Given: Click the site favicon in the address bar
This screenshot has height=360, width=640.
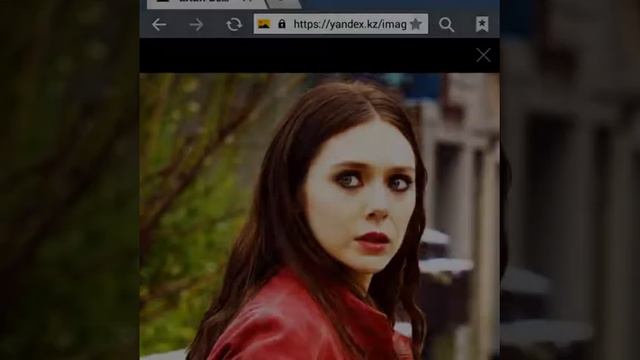Looking at the screenshot, I should [x=264, y=24].
